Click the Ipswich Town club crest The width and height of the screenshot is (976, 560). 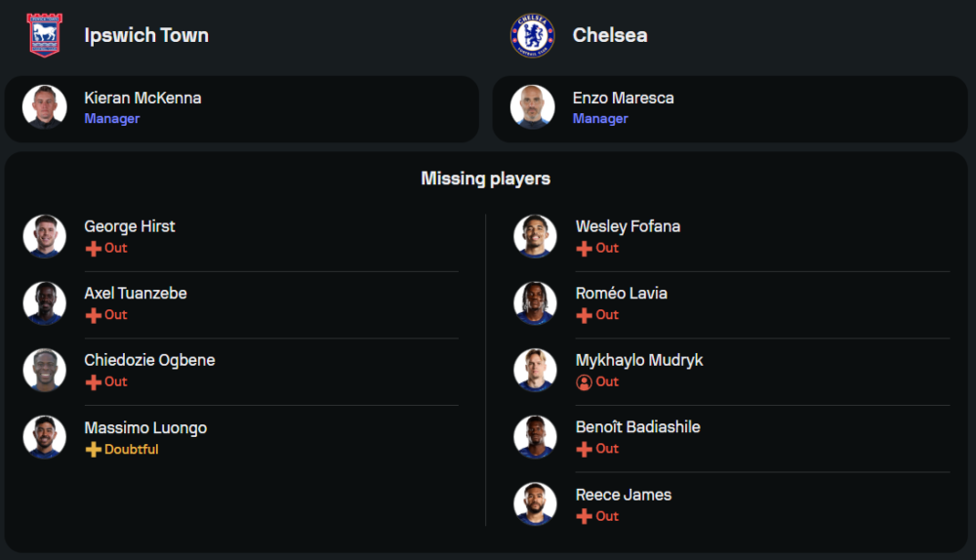coord(44,35)
